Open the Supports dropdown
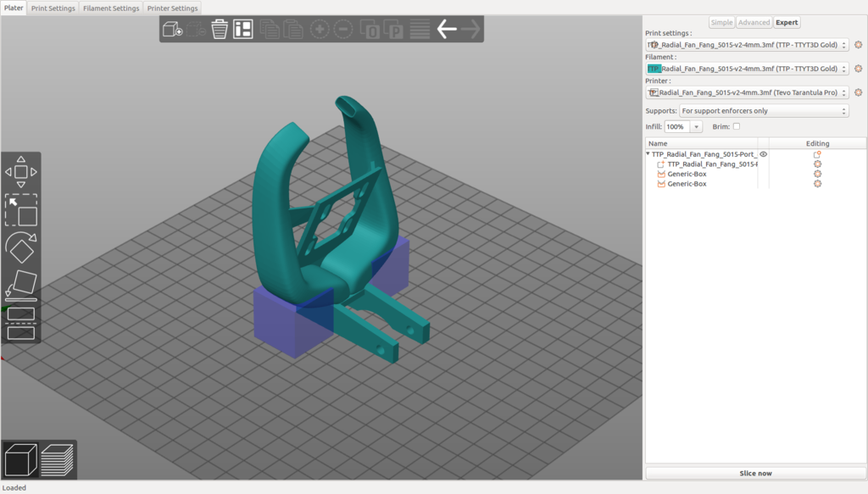This screenshot has width=868, height=494. [763, 111]
